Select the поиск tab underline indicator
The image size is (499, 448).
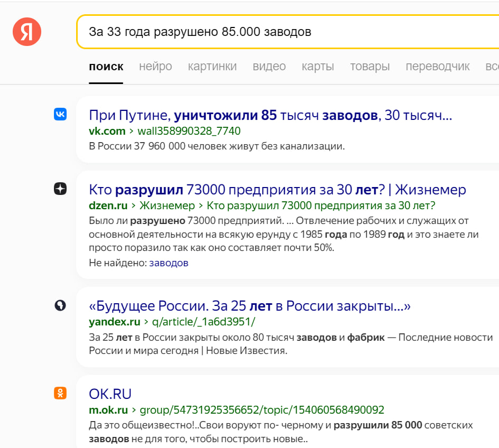click(106, 82)
